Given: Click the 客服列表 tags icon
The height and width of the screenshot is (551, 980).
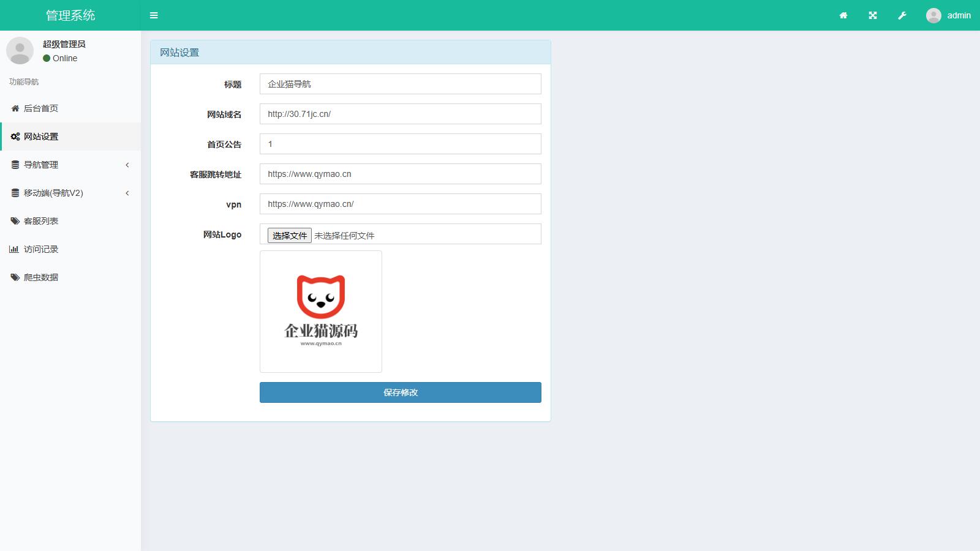Looking at the screenshot, I should pyautogui.click(x=15, y=221).
